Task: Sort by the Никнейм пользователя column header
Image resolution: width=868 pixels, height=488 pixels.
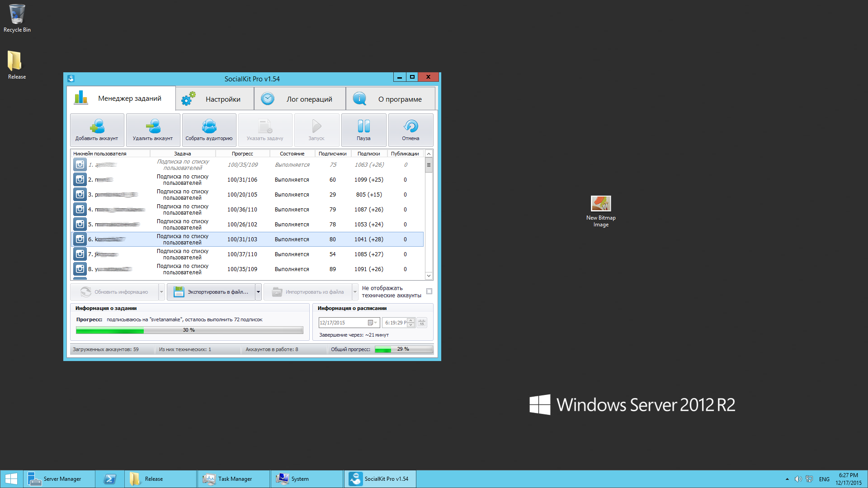Action: click(x=110, y=154)
